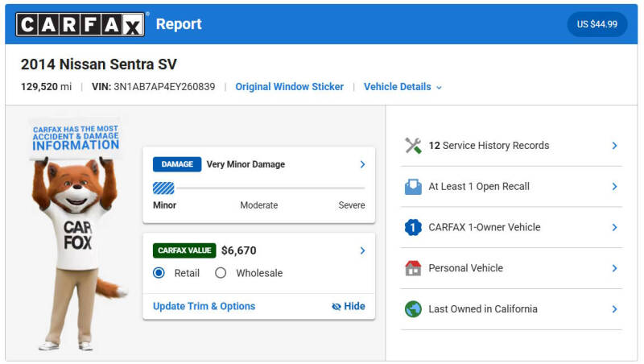Expand the Vehicle Details dropdown

pos(402,87)
